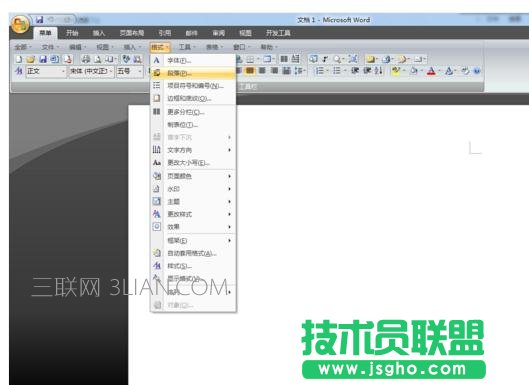Click the Spelling check icon

(126, 59)
